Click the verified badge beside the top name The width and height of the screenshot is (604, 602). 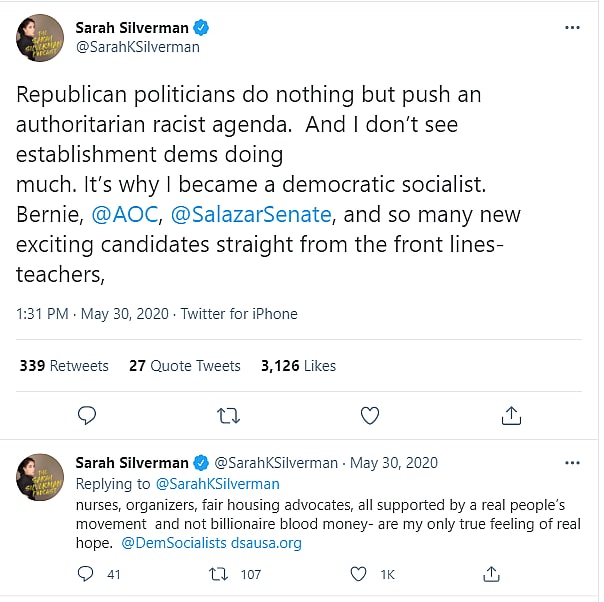tap(202, 27)
